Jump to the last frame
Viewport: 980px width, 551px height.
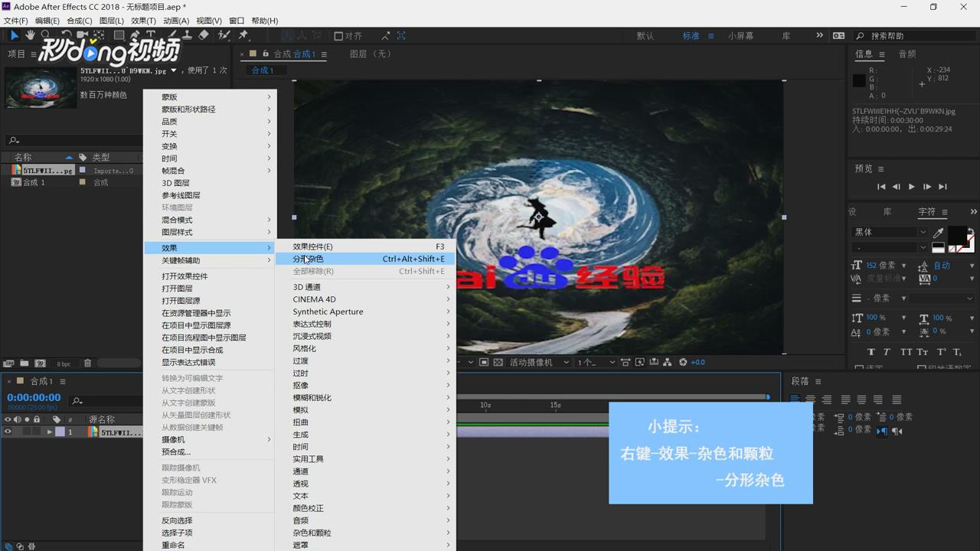(942, 187)
